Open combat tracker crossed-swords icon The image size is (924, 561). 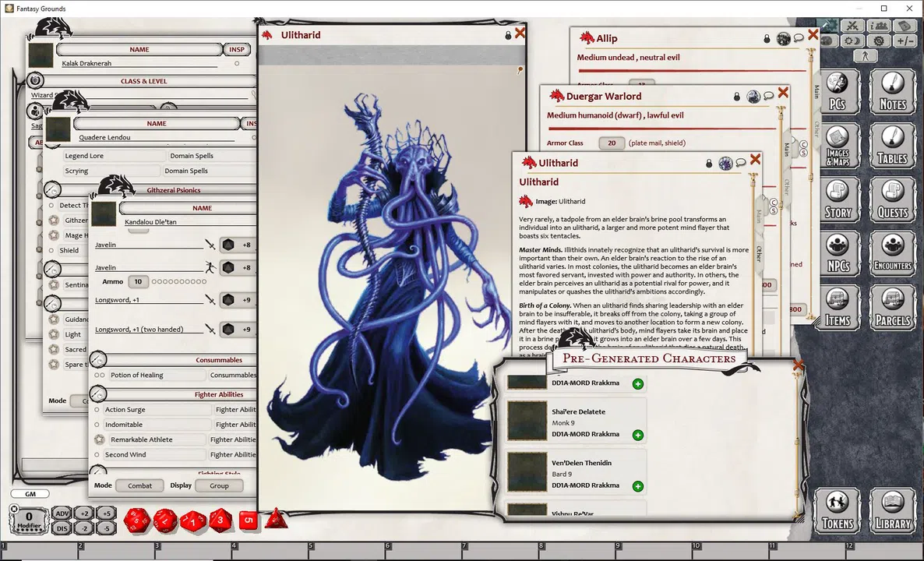coord(852,26)
